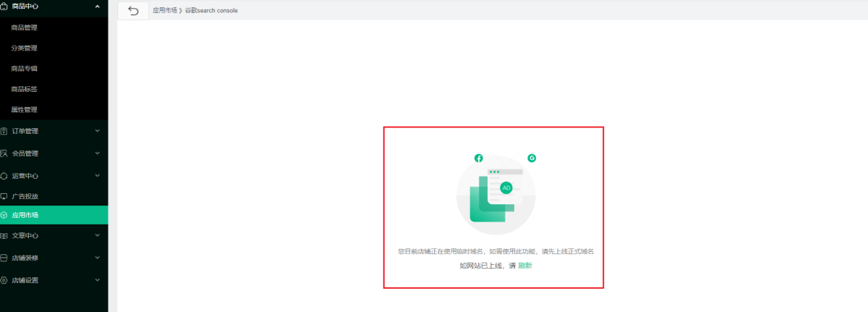Click the 应用市场 cube icon

click(x=4, y=215)
